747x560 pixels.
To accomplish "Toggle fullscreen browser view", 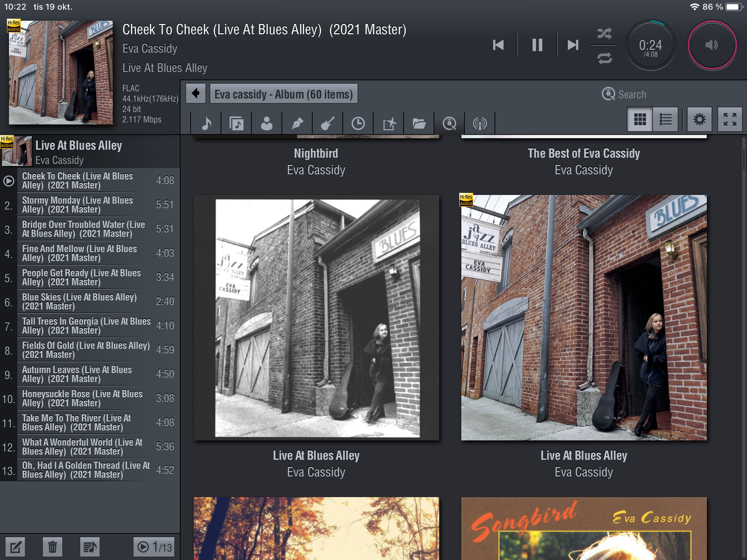I will [x=730, y=119].
